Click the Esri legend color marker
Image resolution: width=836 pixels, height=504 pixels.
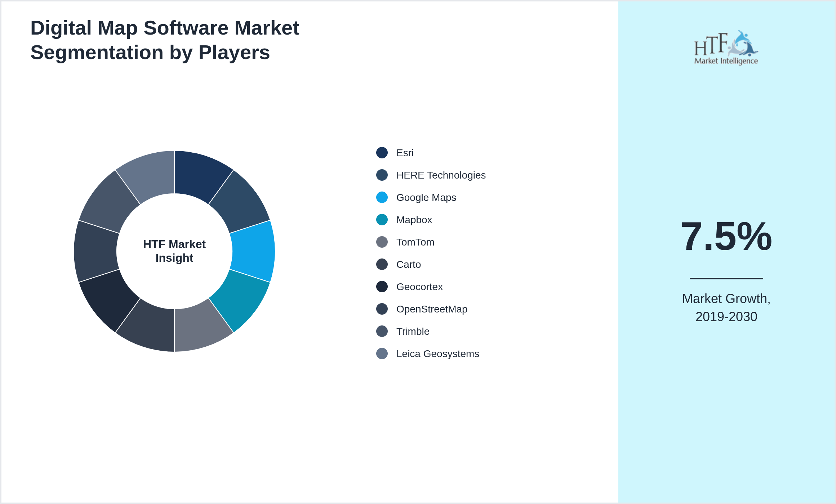(x=382, y=153)
